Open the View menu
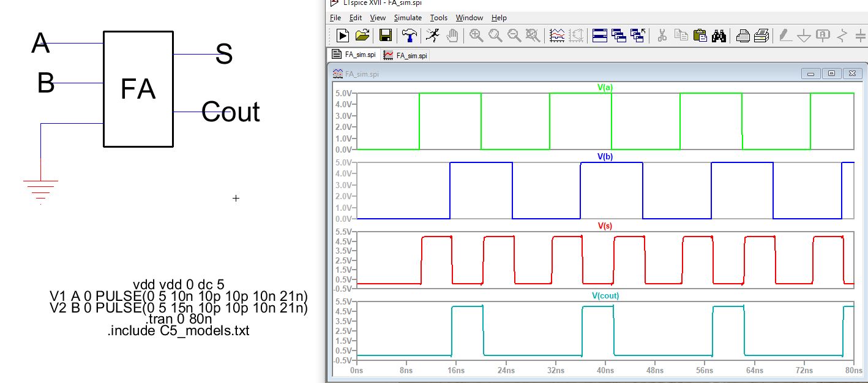Screen dimensions: 868x383 [378, 18]
